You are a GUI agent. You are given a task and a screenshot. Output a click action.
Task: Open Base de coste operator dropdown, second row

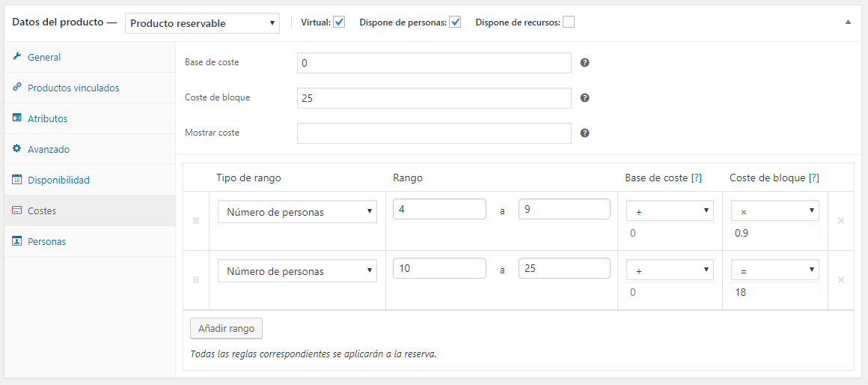point(670,270)
